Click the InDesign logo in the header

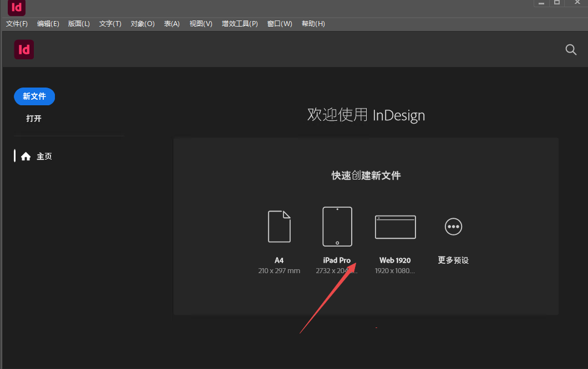[x=24, y=49]
